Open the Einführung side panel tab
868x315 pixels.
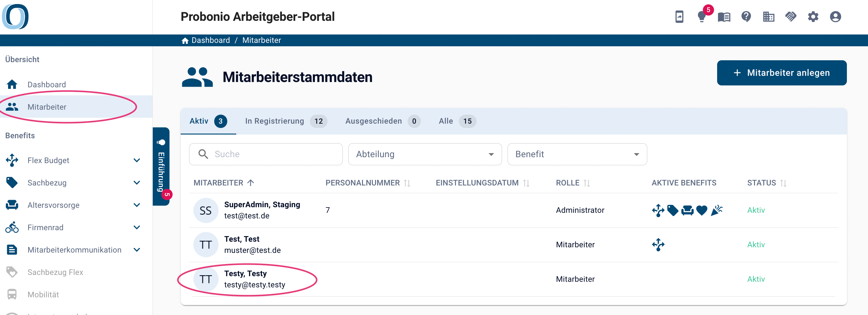161,166
